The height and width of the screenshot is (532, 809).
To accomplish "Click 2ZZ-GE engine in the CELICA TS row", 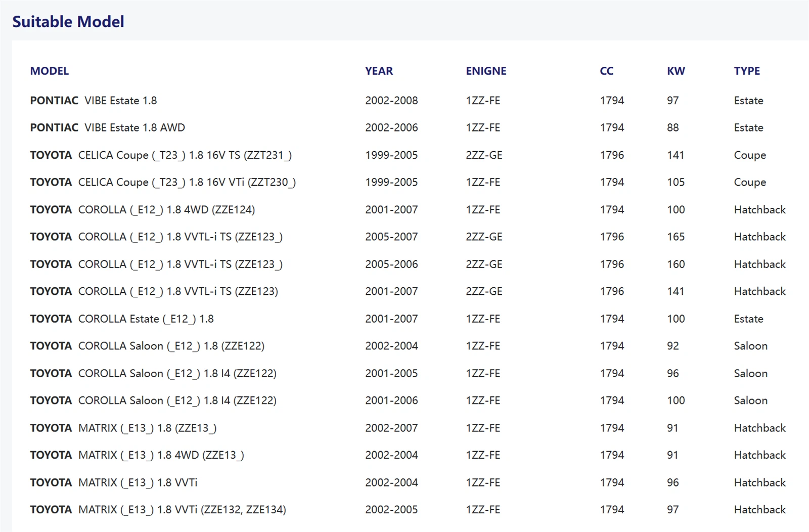I will pos(484,155).
